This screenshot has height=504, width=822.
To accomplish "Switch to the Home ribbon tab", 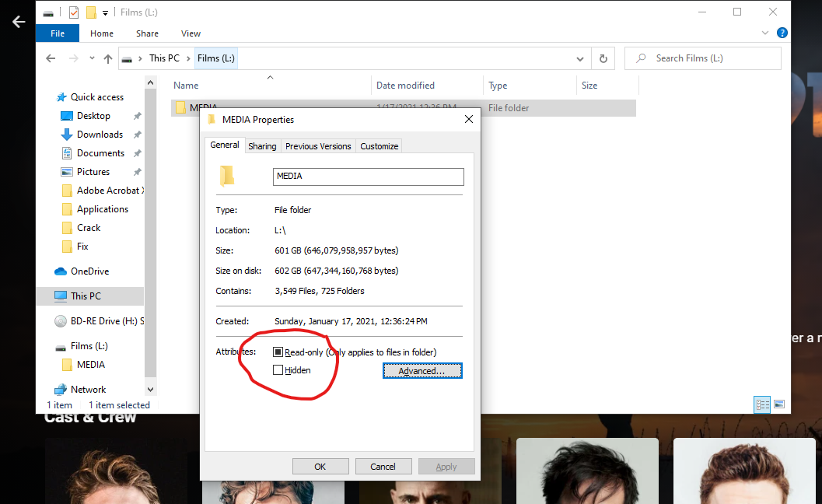I will (x=102, y=33).
